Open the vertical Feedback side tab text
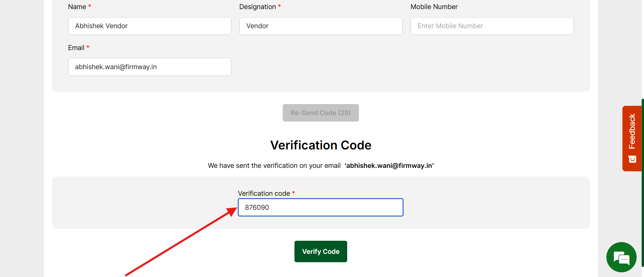Image resolution: width=644 pixels, height=277 pixels. [632, 131]
